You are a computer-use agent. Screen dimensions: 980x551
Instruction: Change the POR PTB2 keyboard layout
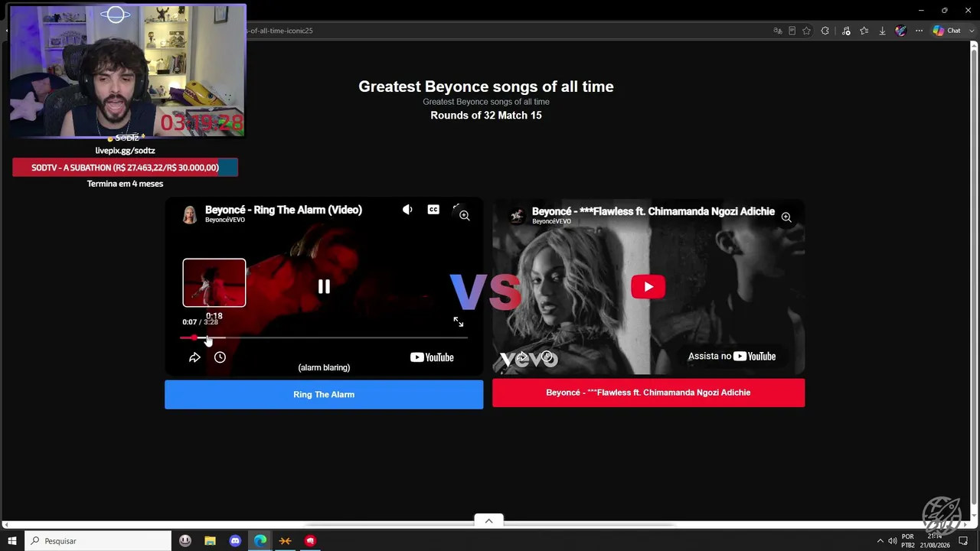coord(908,541)
